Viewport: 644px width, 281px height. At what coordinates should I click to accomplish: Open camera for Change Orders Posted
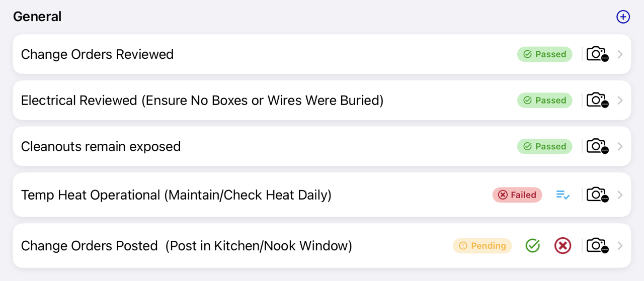coord(597,245)
